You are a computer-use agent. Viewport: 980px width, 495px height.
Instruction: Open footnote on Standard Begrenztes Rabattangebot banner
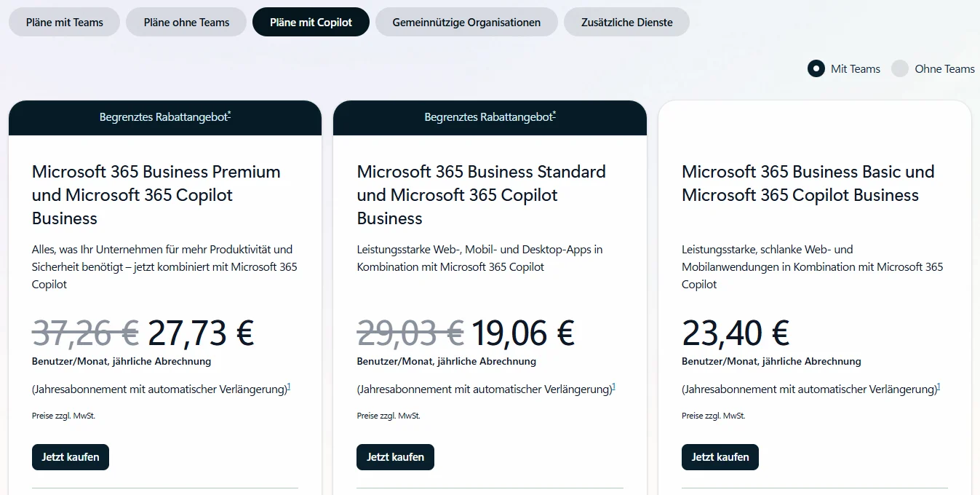click(554, 114)
